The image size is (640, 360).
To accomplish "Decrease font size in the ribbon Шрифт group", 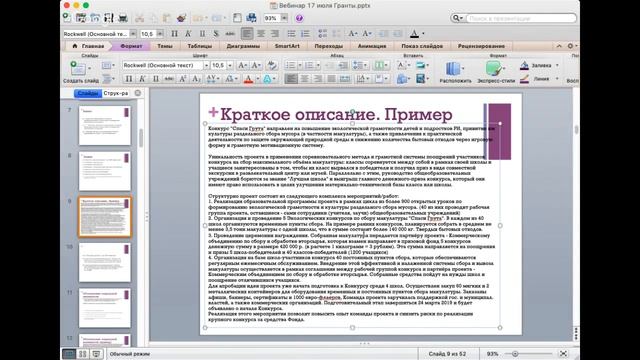I will 256,65.
